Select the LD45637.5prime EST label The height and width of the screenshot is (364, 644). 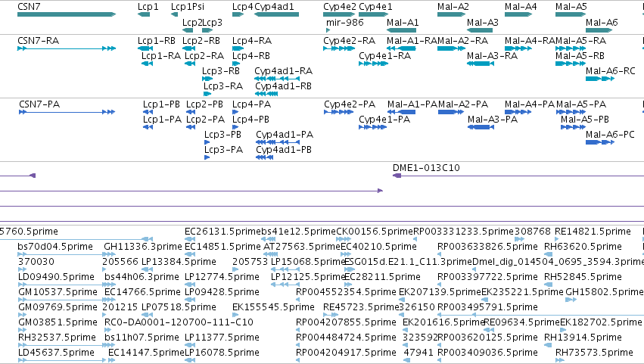coord(56,353)
